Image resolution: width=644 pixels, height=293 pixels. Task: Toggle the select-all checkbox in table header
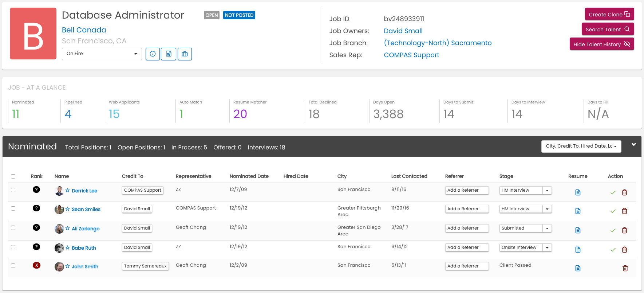pyautogui.click(x=13, y=176)
